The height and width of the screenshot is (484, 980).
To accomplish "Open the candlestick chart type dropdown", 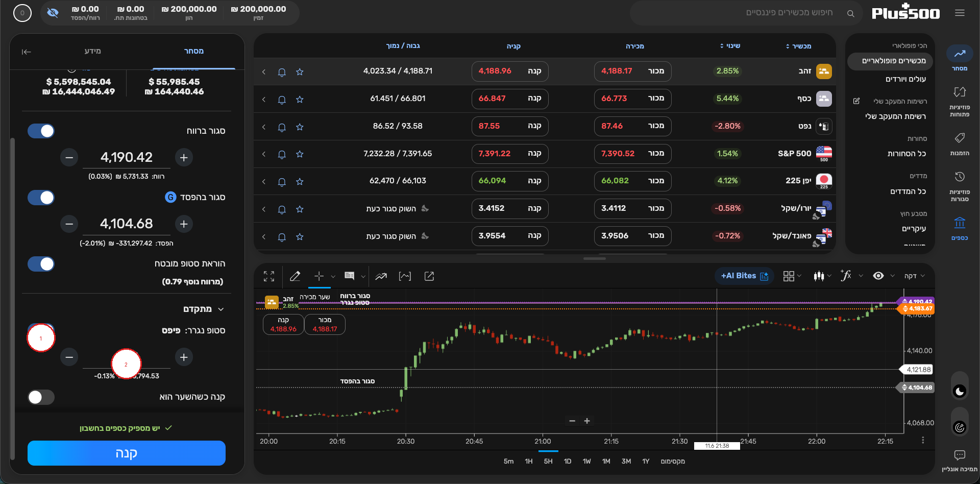I will pos(822,276).
